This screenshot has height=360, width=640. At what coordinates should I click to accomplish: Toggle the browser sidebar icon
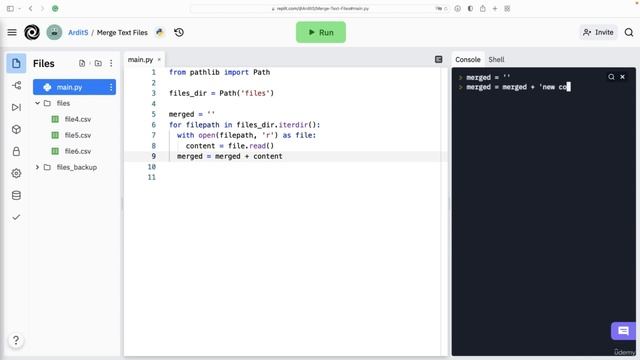10,9
